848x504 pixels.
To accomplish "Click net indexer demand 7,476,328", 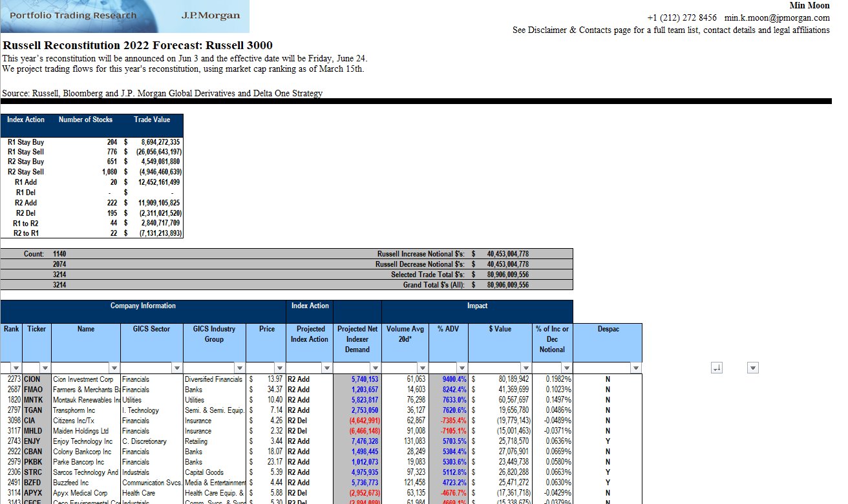I will point(357,441).
